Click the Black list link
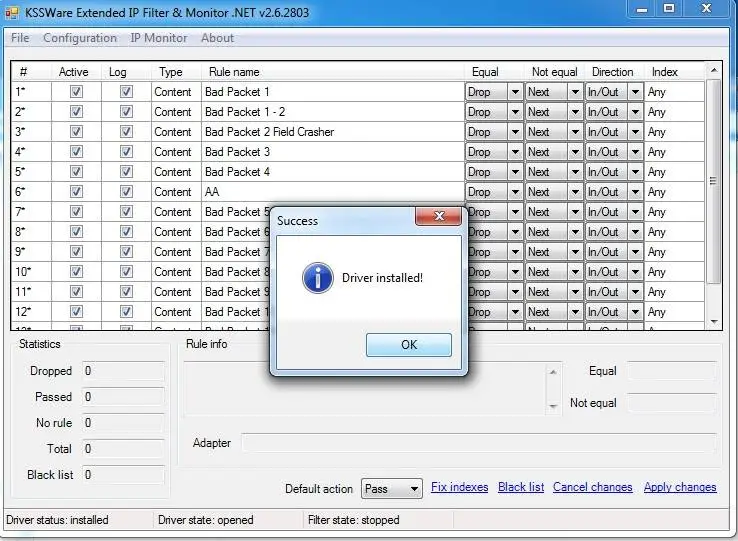The image size is (738, 541). click(x=521, y=487)
